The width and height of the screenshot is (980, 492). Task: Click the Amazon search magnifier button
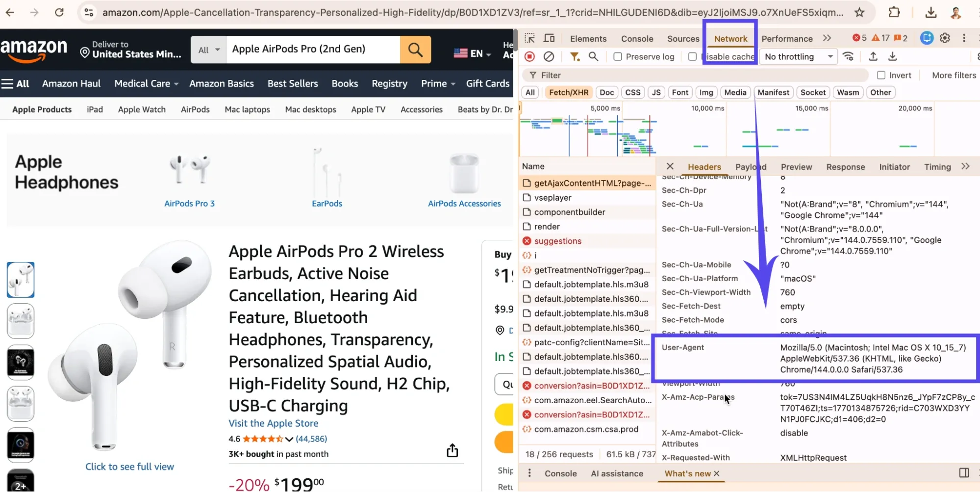[x=415, y=49]
